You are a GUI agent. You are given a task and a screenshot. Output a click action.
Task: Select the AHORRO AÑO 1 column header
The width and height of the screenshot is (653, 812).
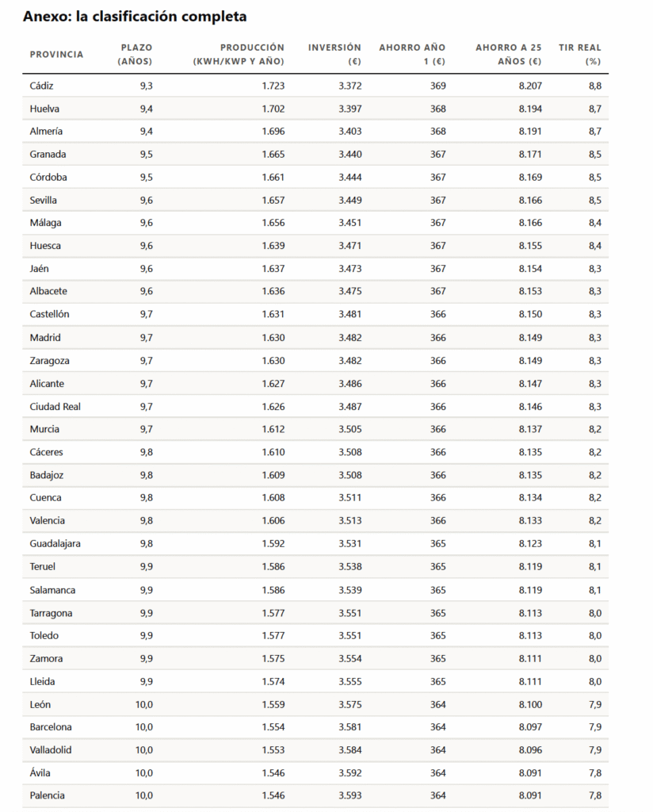(x=412, y=55)
